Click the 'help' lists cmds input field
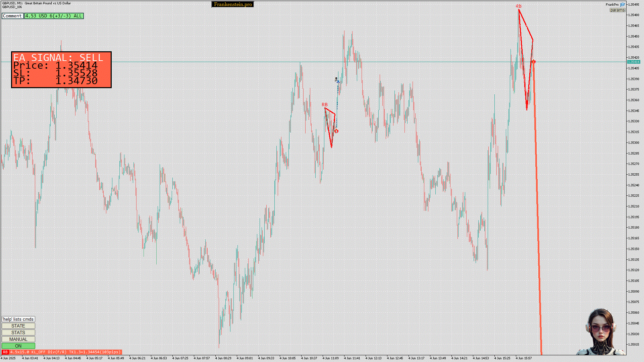Viewport: 644px width, 362px height. [18, 319]
